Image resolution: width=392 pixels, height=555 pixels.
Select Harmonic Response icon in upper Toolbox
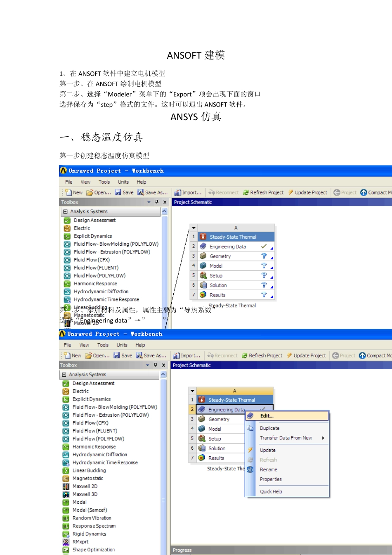coord(67,284)
